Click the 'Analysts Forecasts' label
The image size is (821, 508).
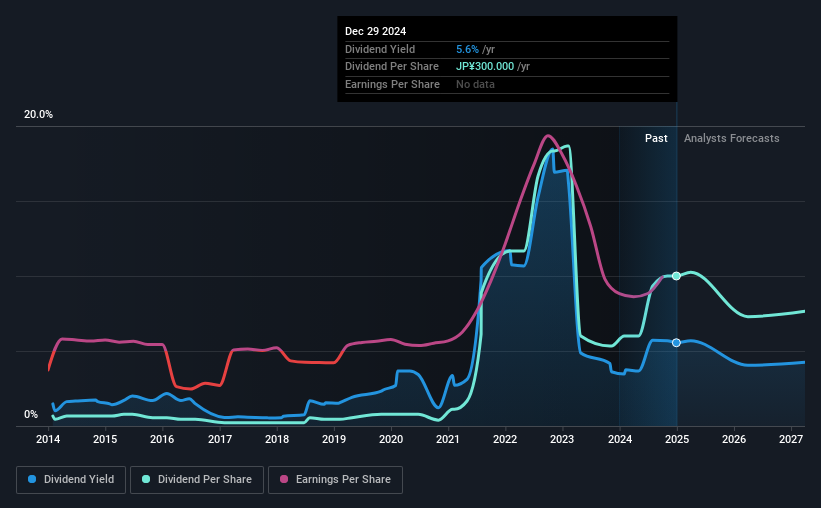pos(731,138)
